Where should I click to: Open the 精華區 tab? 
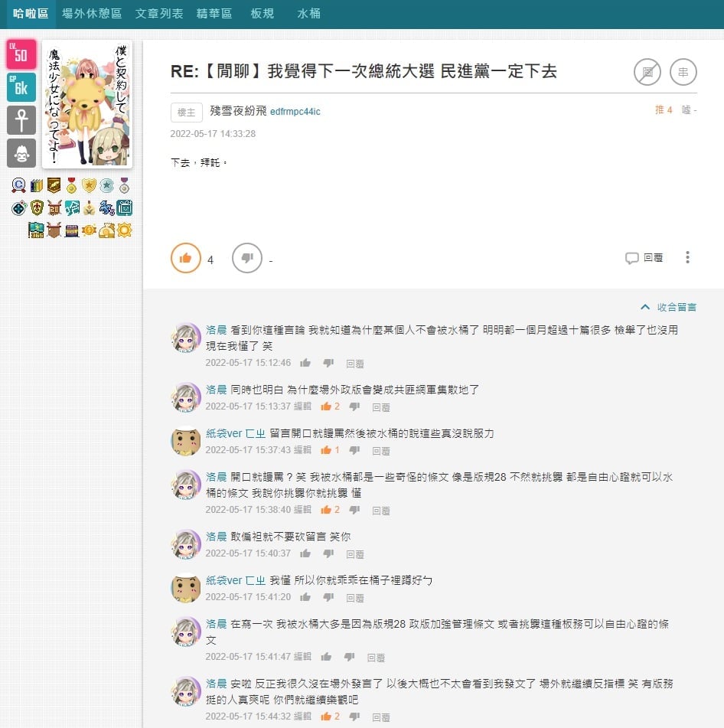214,14
